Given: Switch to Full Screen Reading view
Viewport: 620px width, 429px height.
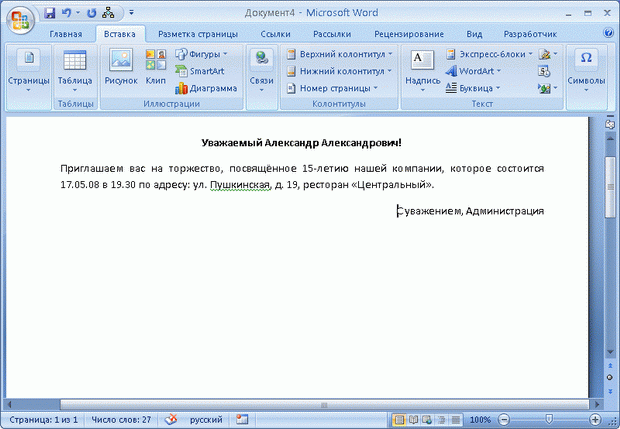Looking at the screenshot, I should click(x=413, y=420).
